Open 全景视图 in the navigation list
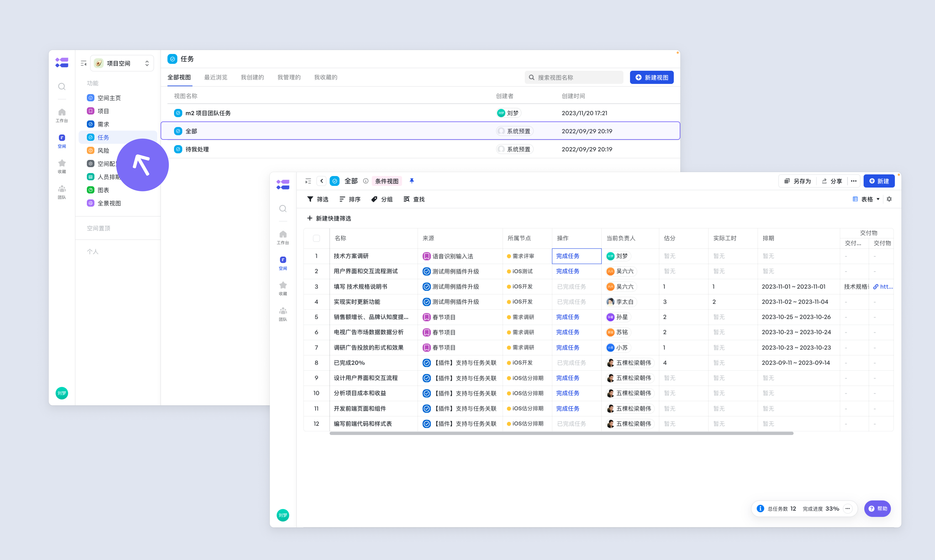Viewport: 935px width, 560px height. 118,203
